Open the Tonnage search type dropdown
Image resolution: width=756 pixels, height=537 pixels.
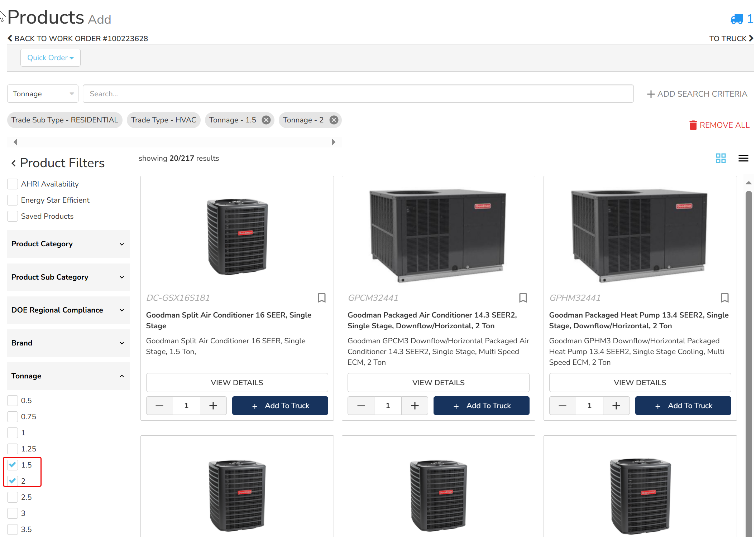click(43, 94)
